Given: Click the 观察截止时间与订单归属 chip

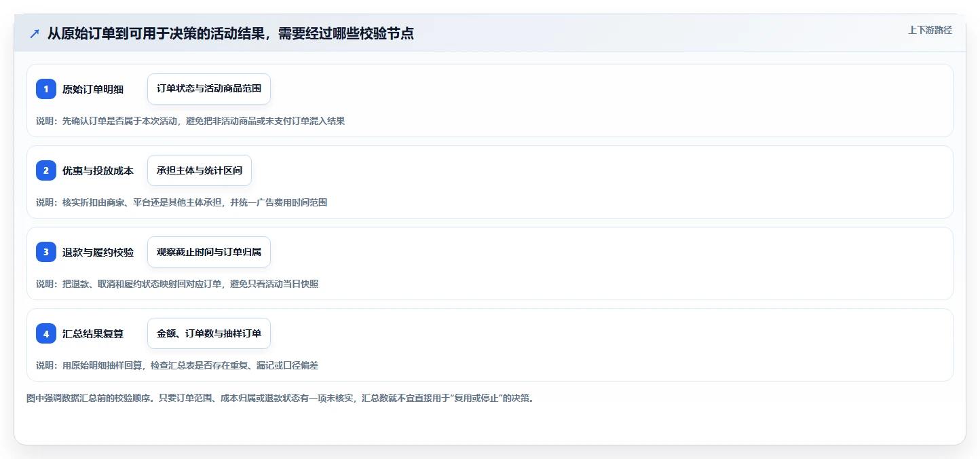Looking at the screenshot, I should click(x=209, y=252).
